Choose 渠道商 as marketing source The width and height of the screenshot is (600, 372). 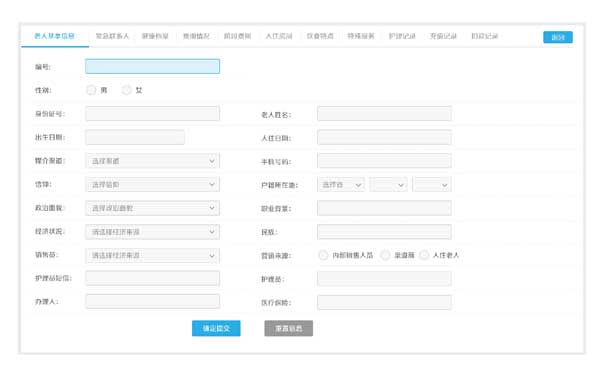coord(385,255)
